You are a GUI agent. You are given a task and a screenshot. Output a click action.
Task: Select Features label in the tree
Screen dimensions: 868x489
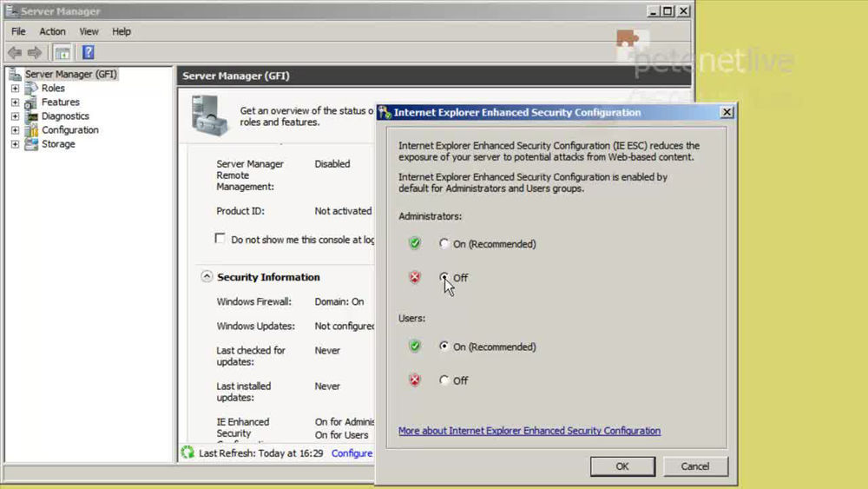click(61, 102)
